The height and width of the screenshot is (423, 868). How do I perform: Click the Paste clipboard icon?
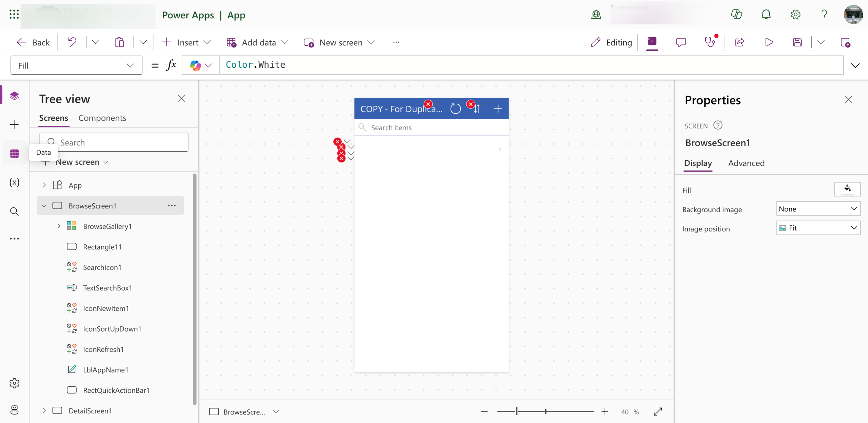pyautogui.click(x=119, y=42)
